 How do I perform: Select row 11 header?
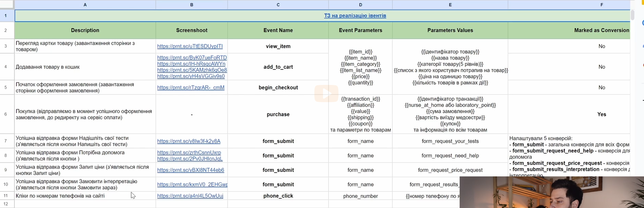tap(7, 196)
